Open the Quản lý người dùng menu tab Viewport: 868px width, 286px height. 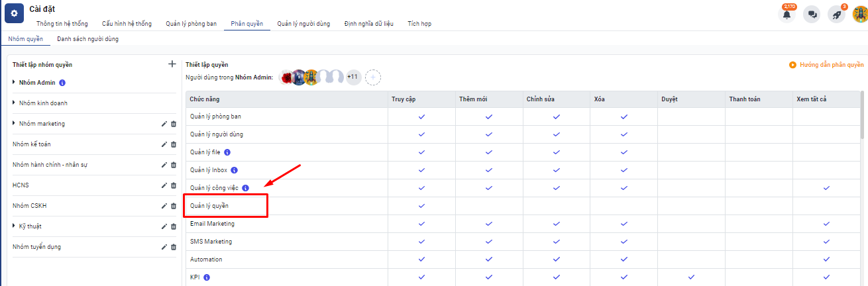303,24
